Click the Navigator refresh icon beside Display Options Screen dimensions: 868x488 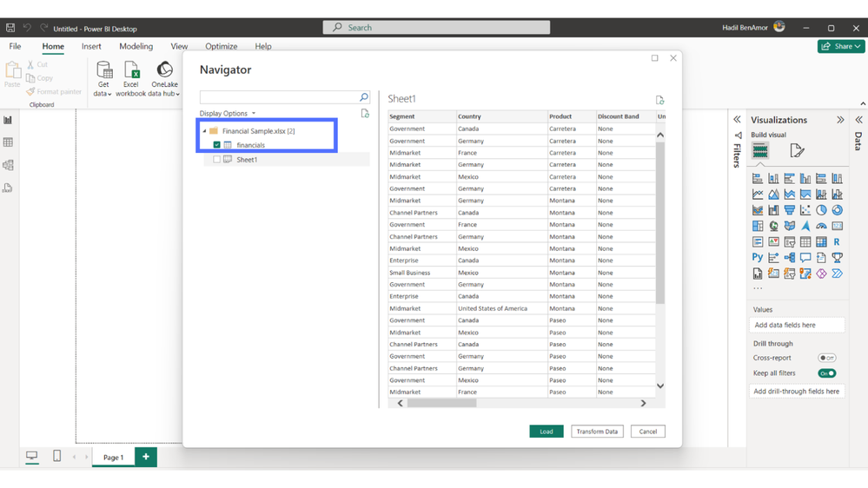click(365, 114)
